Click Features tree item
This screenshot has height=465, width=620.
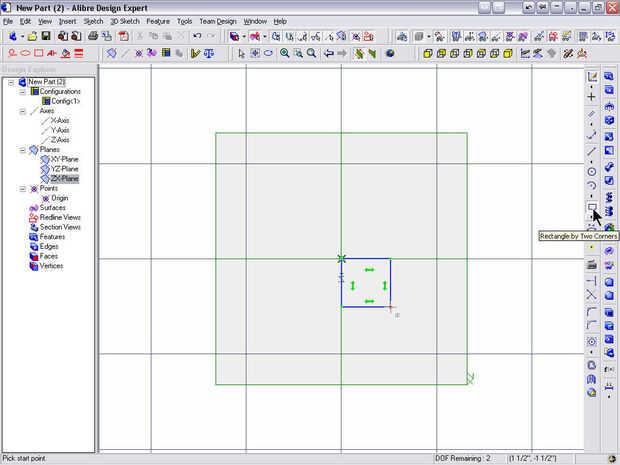pyautogui.click(x=52, y=237)
